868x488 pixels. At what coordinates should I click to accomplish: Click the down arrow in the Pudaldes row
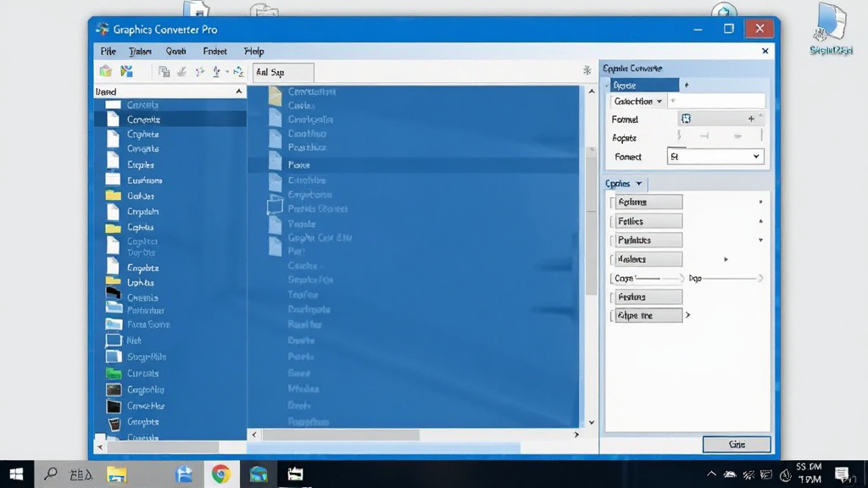click(x=760, y=240)
